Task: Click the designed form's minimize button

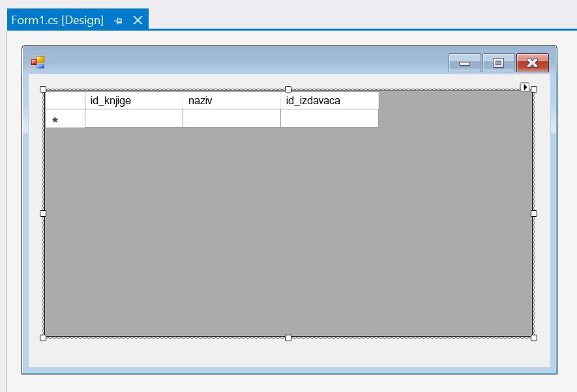Action: [465, 63]
